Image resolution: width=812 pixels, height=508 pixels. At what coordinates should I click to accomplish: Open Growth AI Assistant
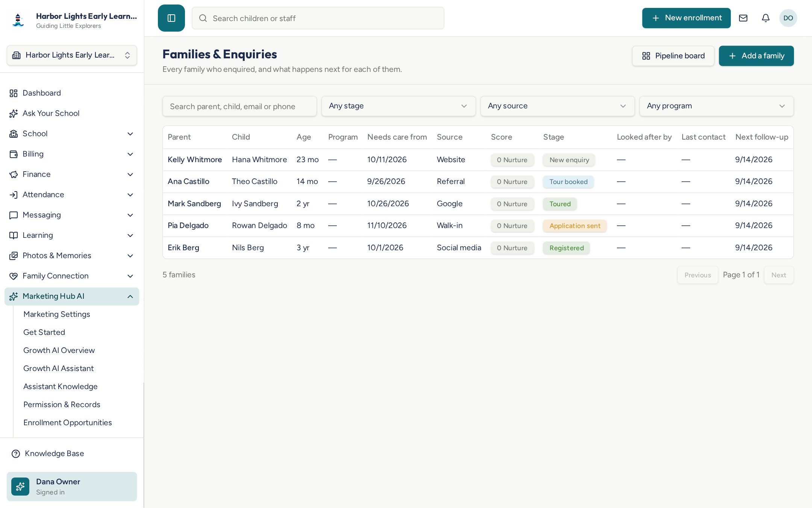59,368
